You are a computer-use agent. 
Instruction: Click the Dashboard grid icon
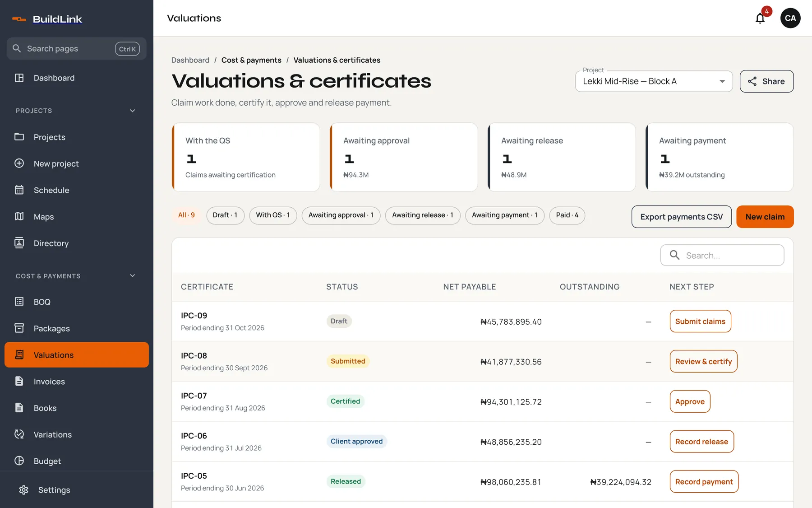[19, 78]
